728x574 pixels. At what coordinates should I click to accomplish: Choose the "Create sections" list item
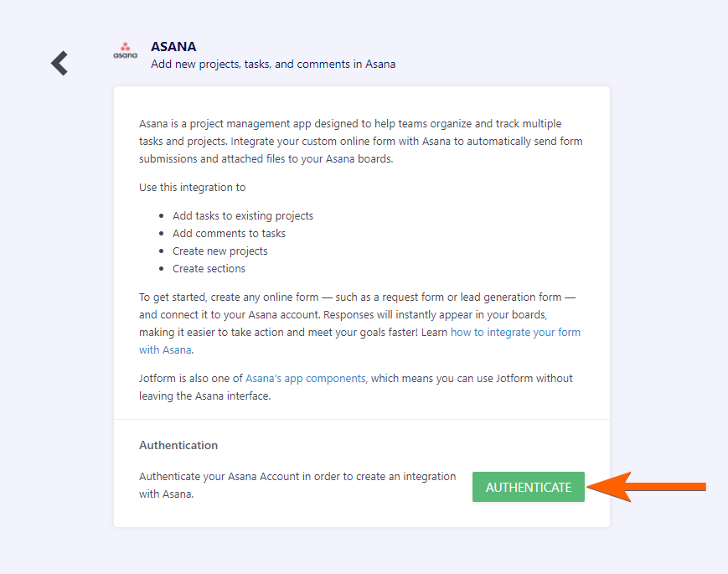click(x=209, y=269)
